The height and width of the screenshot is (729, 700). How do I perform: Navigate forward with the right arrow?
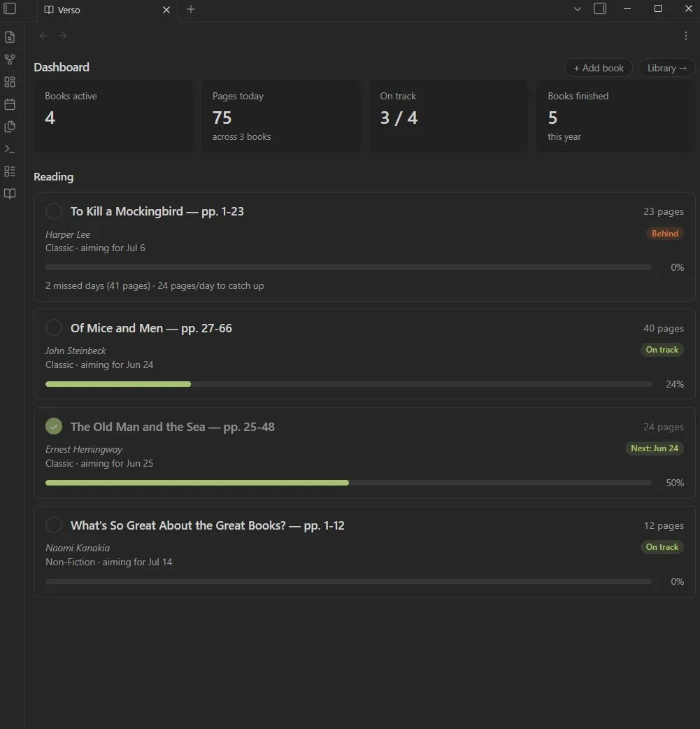(x=63, y=36)
